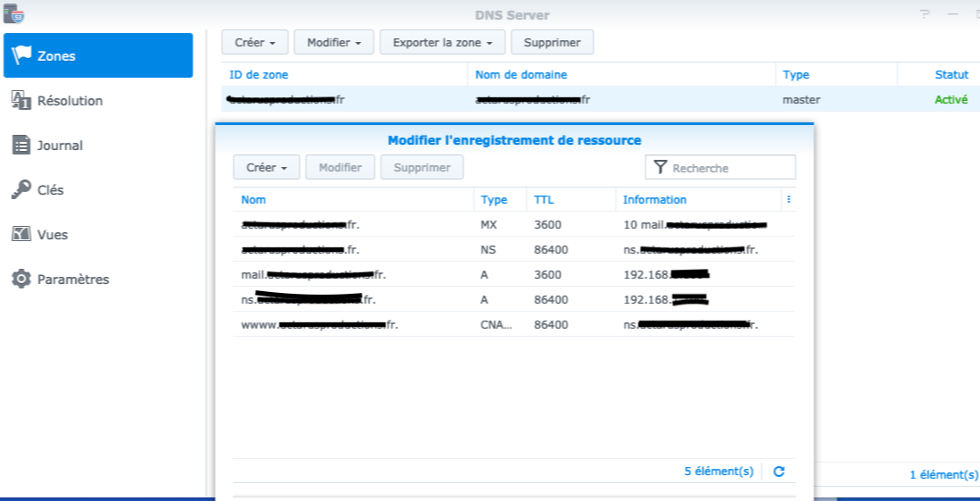Open the Exporter la zone dropdown
The width and height of the screenshot is (980, 501).
pyautogui.click(x=443, y=43)
